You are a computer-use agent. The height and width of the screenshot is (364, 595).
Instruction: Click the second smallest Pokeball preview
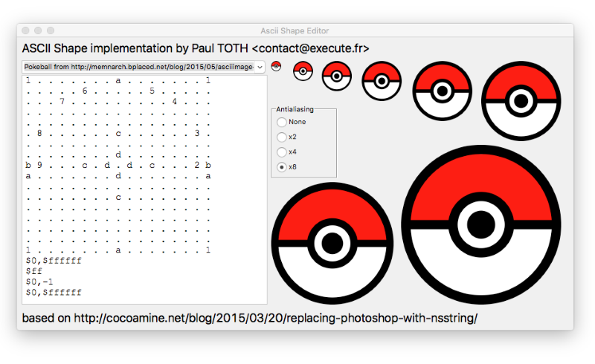[303, 71]
